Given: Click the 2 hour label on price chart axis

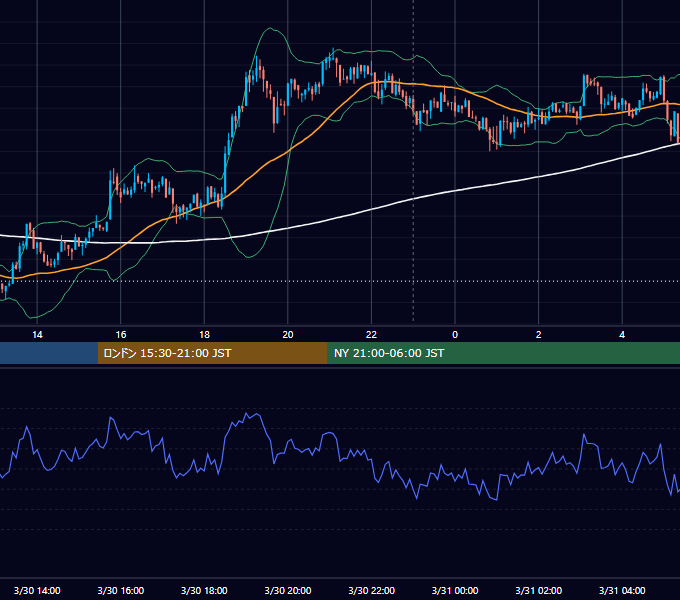Looking at the screenshot, I should coord(539,335).
